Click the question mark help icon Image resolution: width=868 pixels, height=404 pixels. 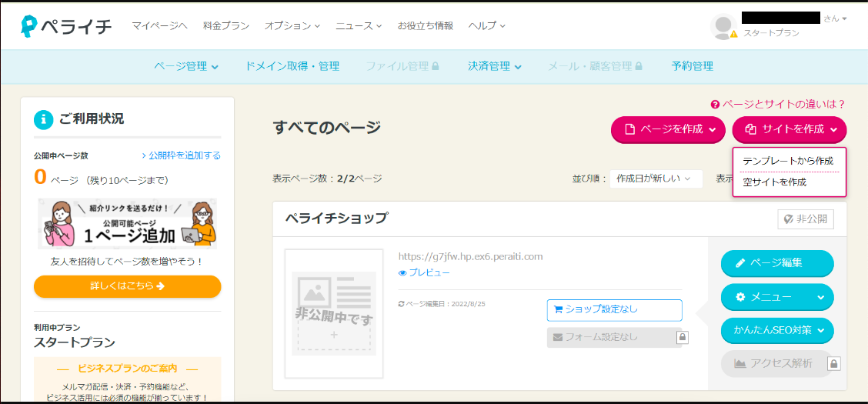(x=715, y=104)
